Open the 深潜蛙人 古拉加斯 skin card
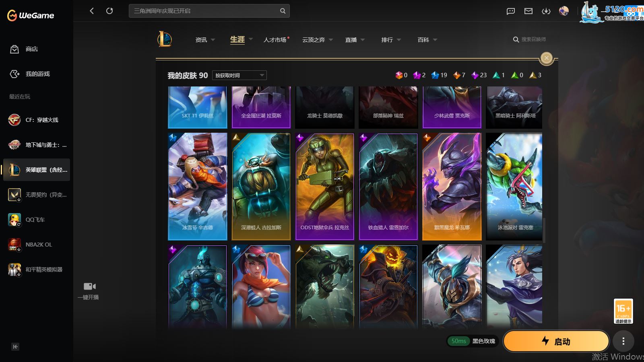The image size is (644, 362). [261, 187]
